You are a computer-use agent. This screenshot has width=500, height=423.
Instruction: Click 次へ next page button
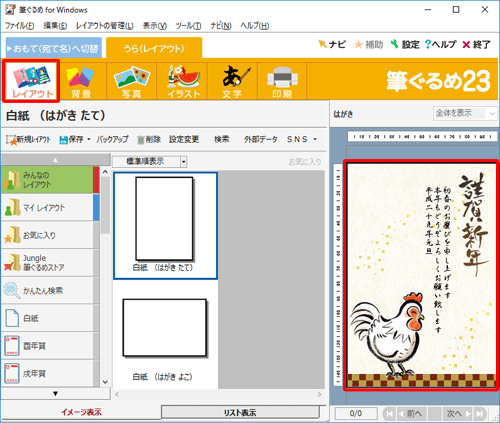[x=459, y=414]
